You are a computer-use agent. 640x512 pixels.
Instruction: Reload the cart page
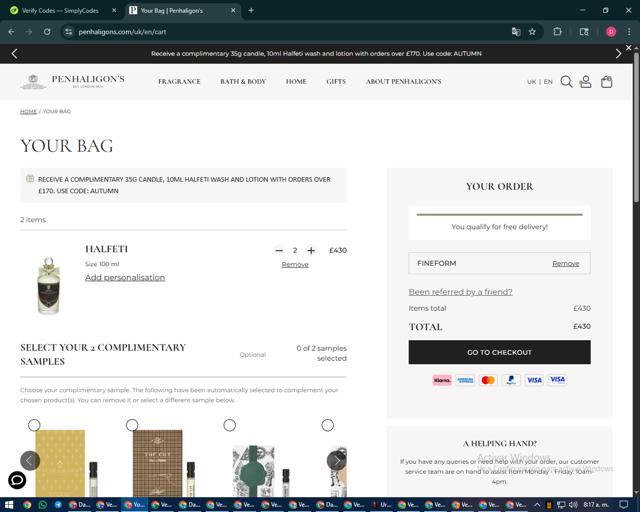47,31
